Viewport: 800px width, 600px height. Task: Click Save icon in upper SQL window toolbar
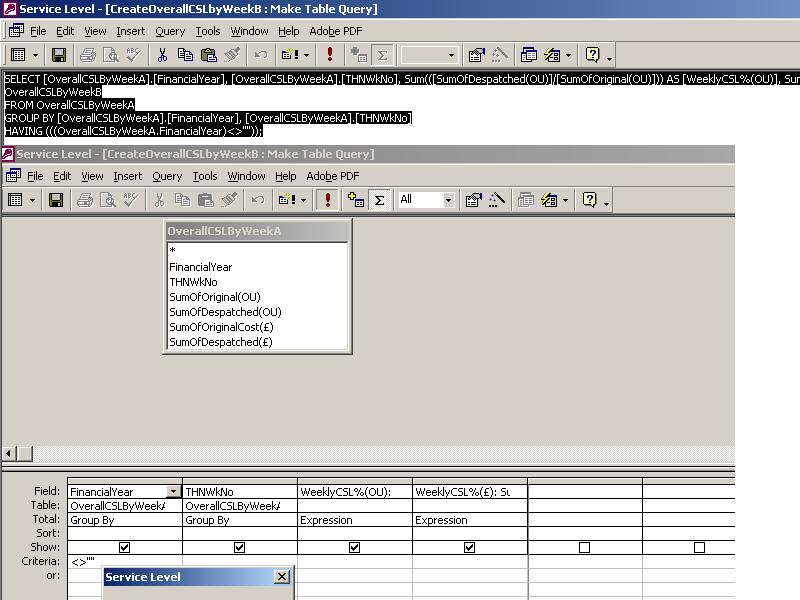(59, 55)
